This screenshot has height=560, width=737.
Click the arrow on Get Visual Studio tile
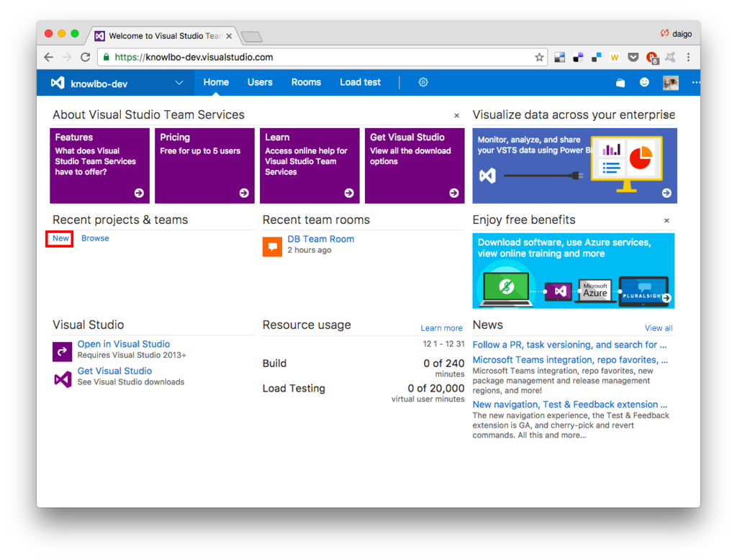click(x=453, y=193)
